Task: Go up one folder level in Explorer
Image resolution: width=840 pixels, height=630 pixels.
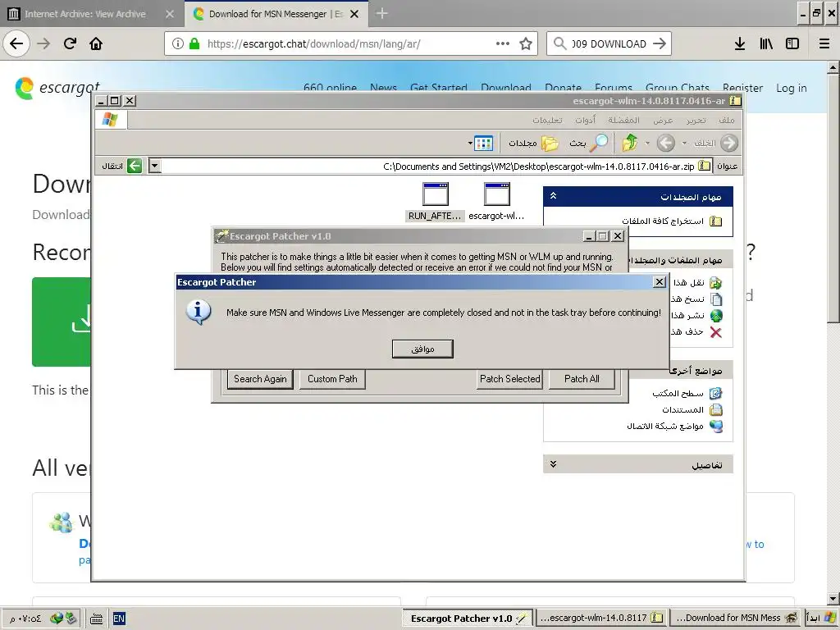Action: tap(629, 143)
